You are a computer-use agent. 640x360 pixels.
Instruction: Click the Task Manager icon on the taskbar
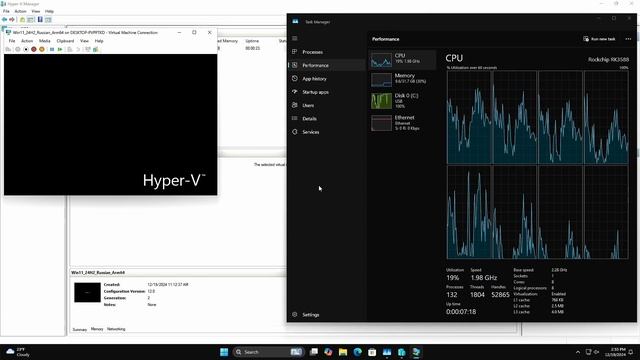387,352
